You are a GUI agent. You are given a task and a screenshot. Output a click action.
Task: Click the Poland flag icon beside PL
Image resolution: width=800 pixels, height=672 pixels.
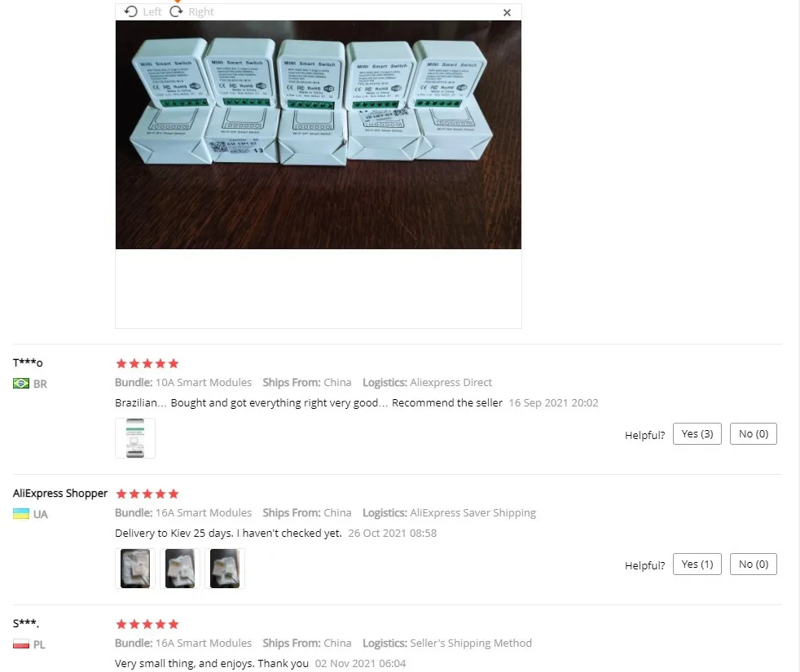(x=21, y=644)
